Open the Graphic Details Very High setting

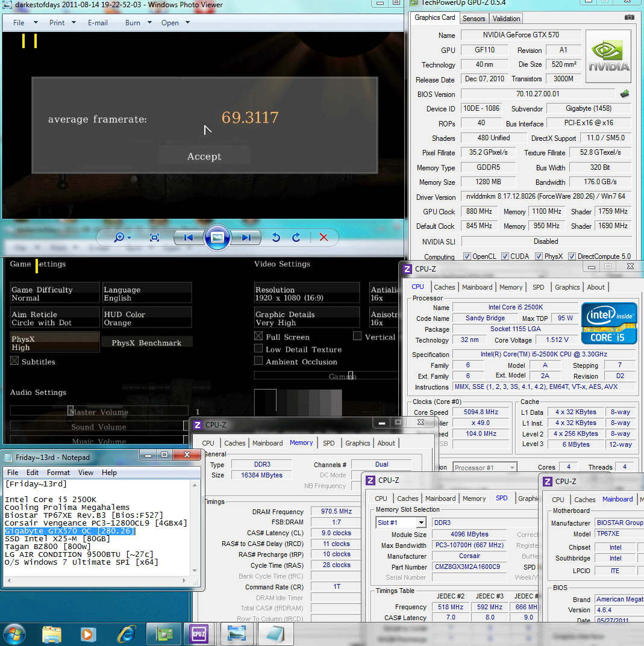tap(307, 318)
